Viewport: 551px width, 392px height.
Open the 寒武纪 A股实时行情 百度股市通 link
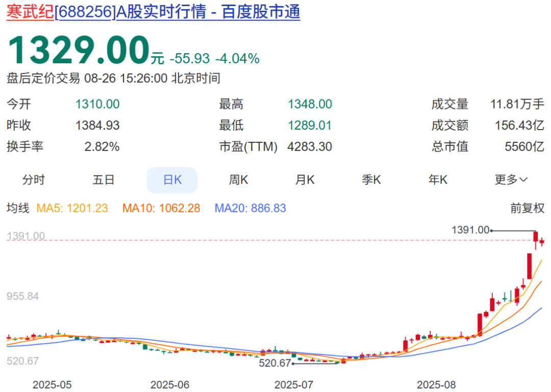point(153,12)
